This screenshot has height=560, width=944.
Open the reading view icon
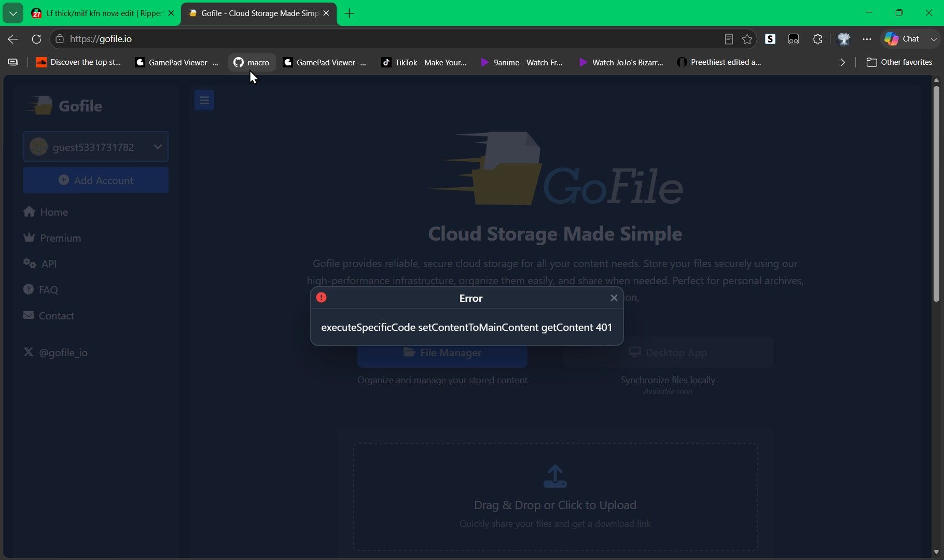pyautogui.click(x=729, y=39)
